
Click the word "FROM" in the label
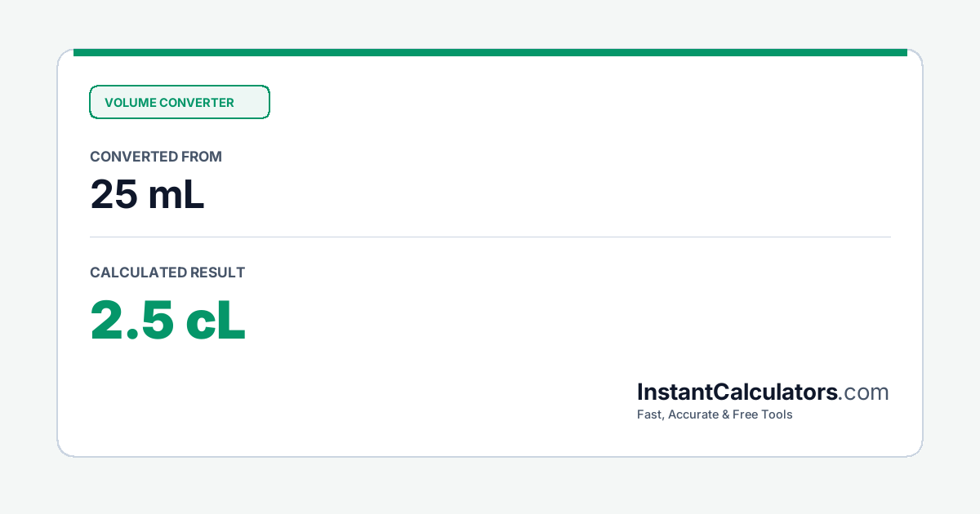tap(203, 157)
